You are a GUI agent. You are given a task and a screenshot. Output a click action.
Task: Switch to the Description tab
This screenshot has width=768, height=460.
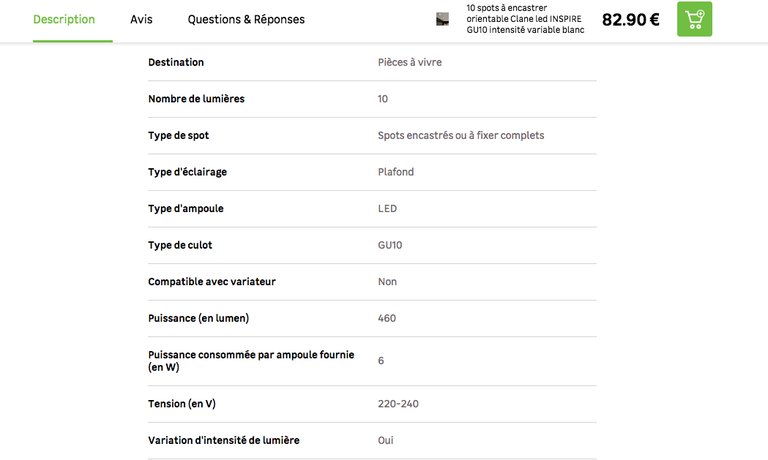[64, 19]
